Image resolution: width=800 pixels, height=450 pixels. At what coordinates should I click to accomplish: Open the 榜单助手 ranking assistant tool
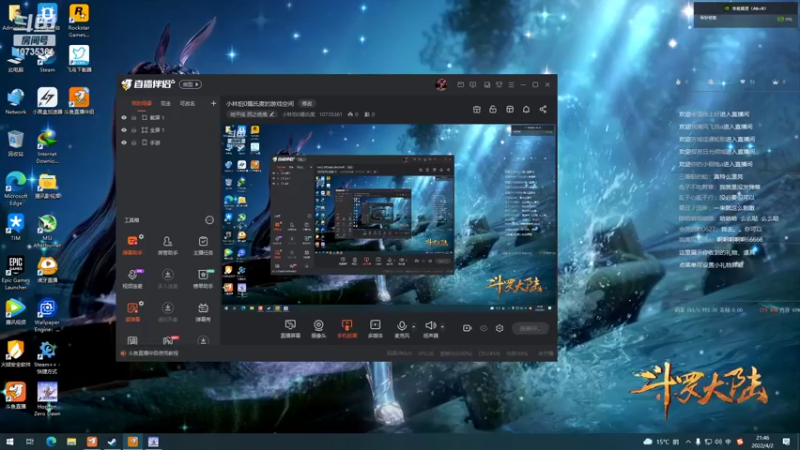(203, 279)
